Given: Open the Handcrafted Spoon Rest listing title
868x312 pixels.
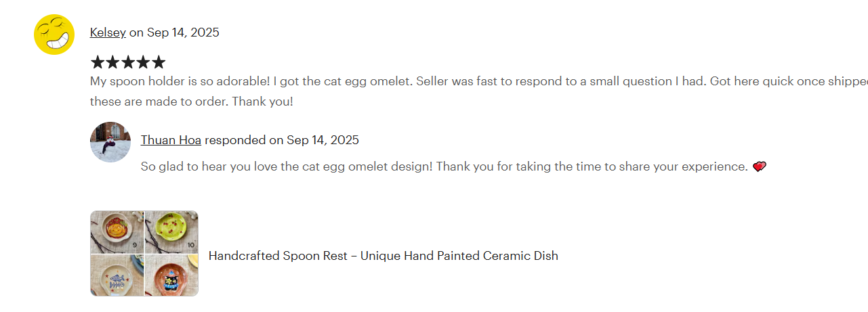Looking at the screenshot, I should click(383, 256).
